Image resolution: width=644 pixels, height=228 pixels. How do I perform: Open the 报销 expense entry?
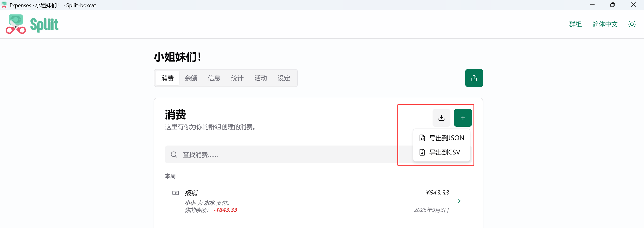click(x=318, y=201)
